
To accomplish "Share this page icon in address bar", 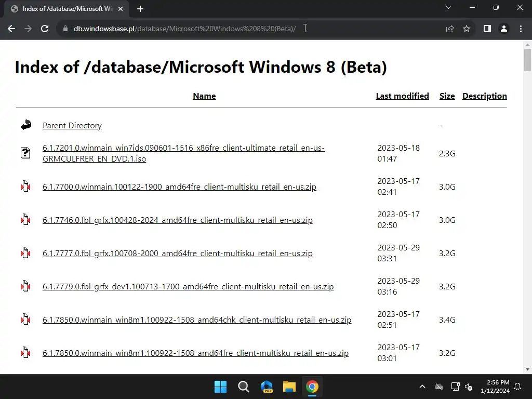I will (450, 29).
